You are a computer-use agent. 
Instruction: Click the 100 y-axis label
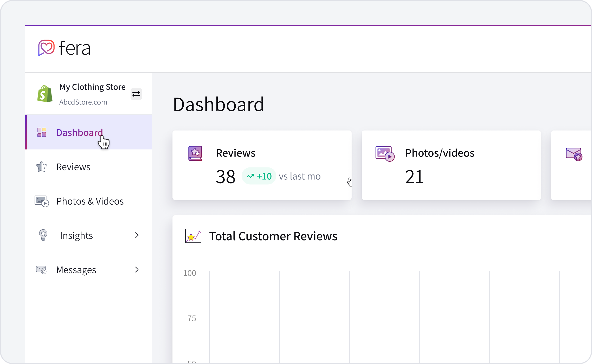coord(190,273)
